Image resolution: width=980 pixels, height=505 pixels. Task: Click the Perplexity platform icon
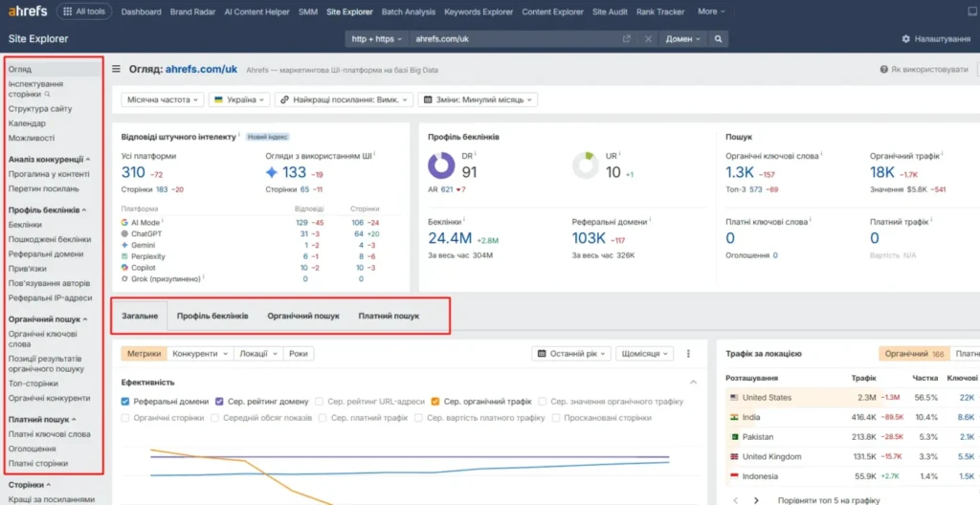tap(125, 256)
